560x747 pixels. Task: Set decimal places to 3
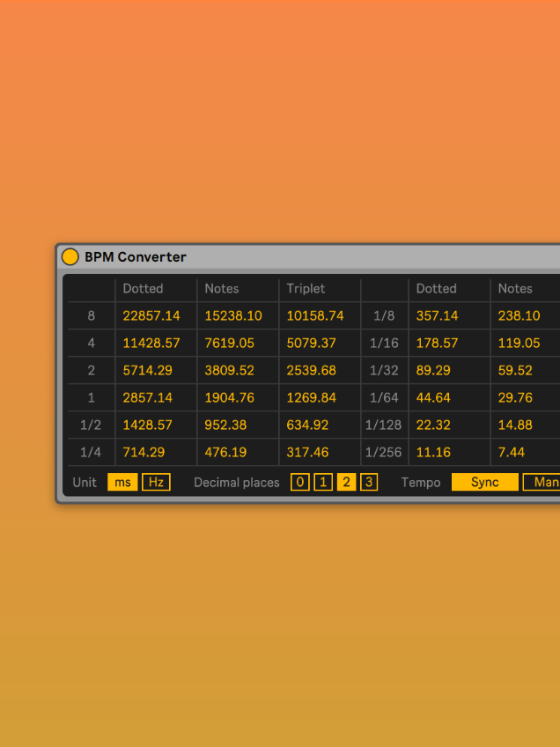369,482
